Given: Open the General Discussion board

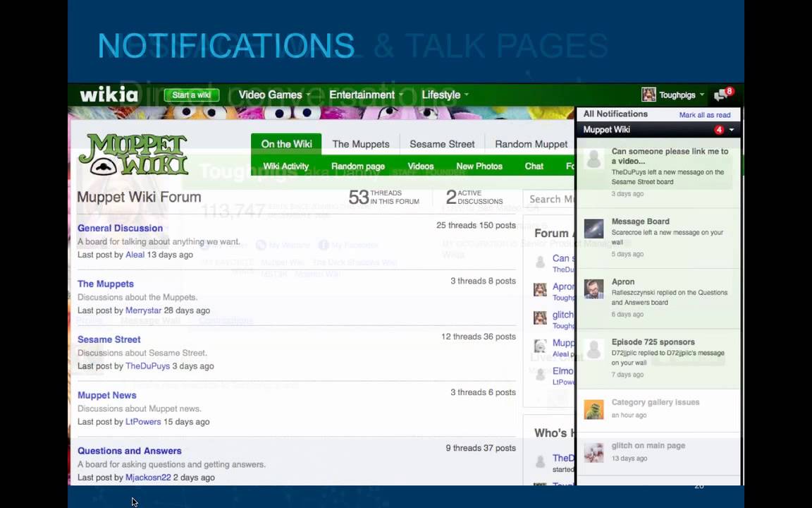Looking at the screenshot, I should click(x=120, y=228).
